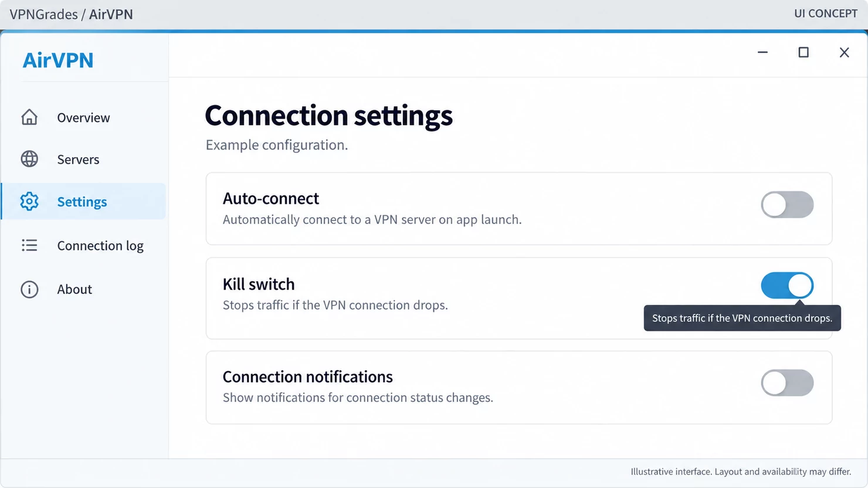Click the dark Kill switch tooltip
The image size is (868, 488).
point(742,318)
